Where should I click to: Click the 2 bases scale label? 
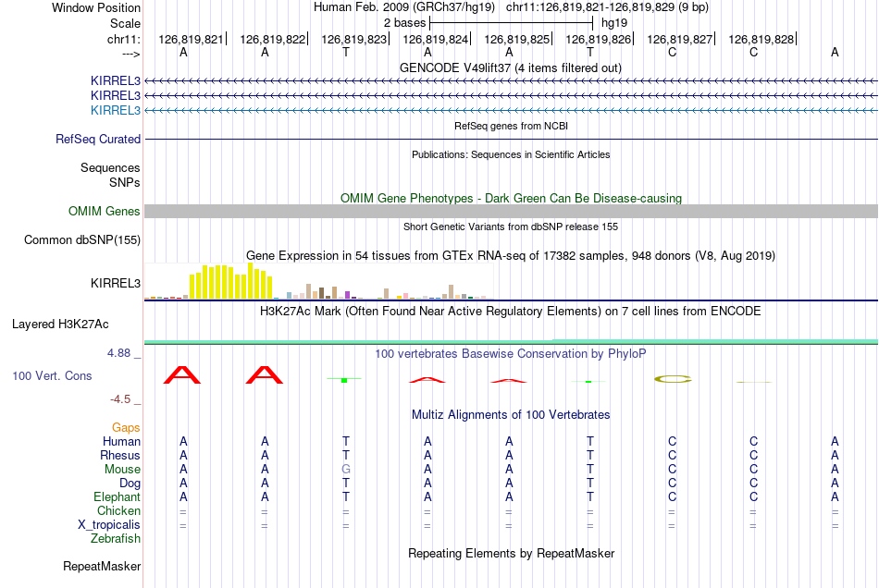click(x=404, y=23)
